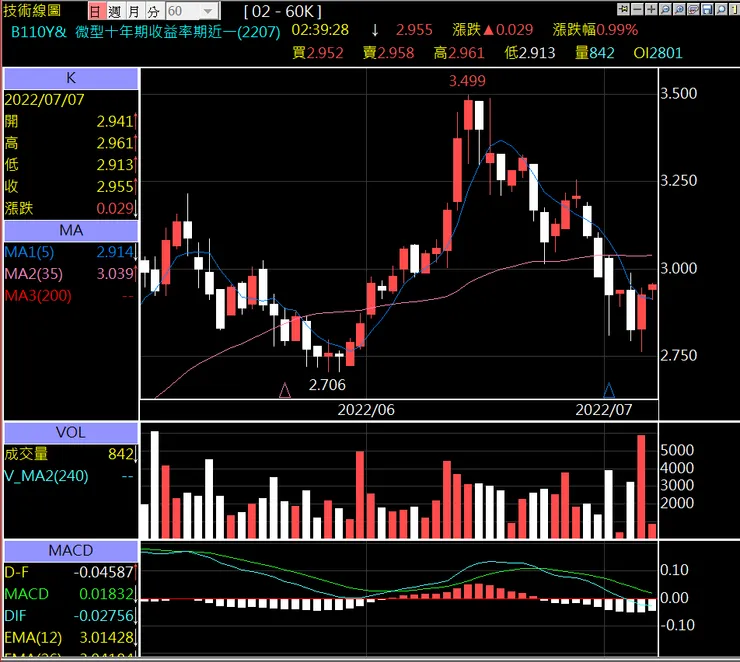Click the magnifier icon right of save disk
The height and width of the screenshot is (662, 740).
click(x=721, y=9)
